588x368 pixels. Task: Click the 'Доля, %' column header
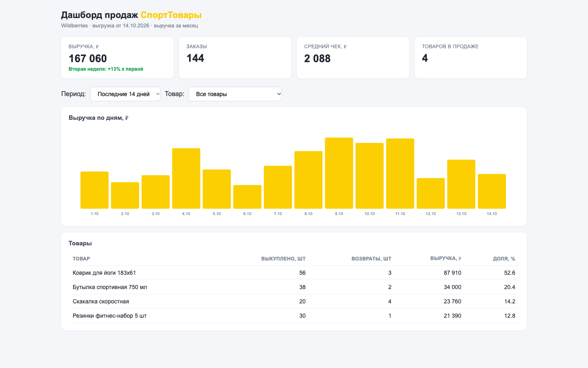(x=504, y=259)
